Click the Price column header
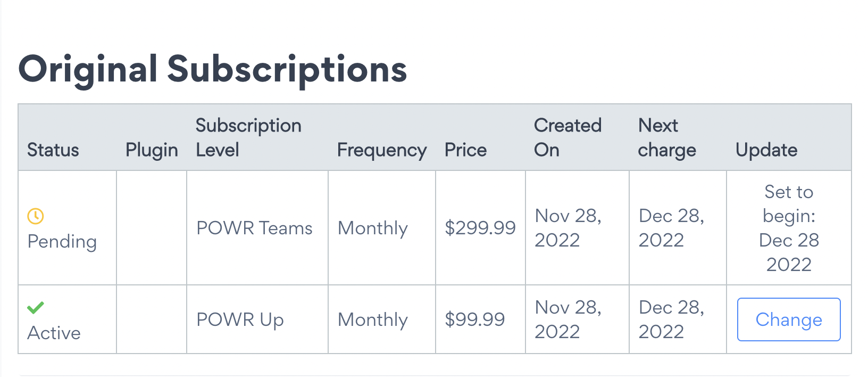The height and width of the screenshot is (377, 868). [x=465, y=150]
